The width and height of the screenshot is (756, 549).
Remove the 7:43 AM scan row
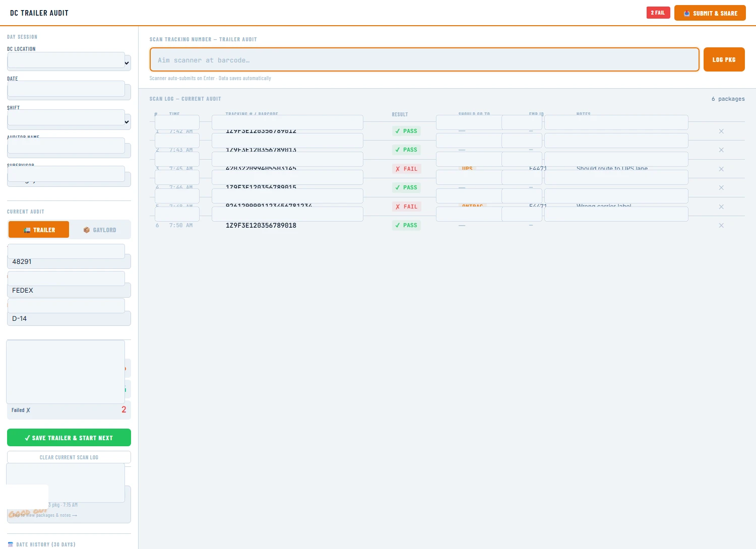point(721,150)
